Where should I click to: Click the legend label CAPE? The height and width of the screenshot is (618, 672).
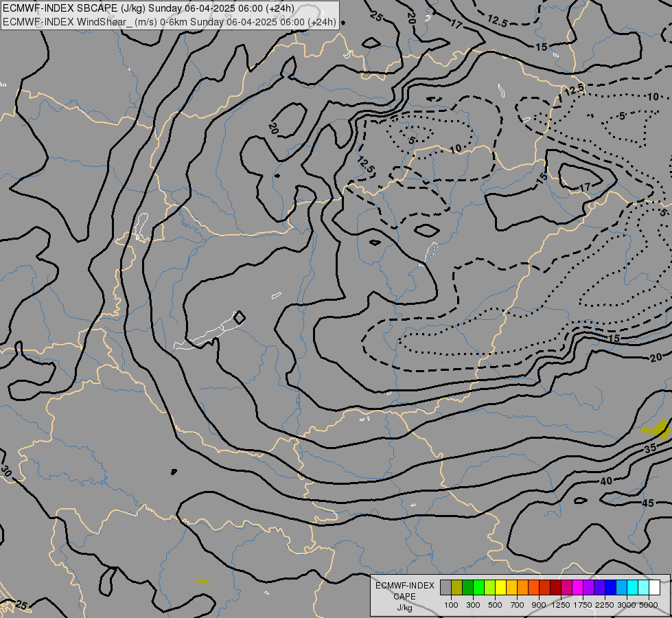pos(404,597)
